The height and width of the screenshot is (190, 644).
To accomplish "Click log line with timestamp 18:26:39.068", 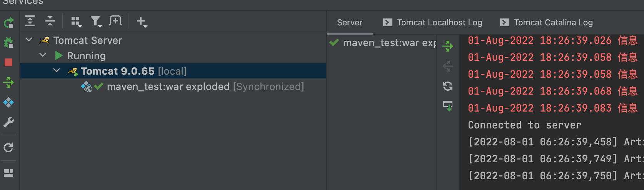I will click(553, 91).
